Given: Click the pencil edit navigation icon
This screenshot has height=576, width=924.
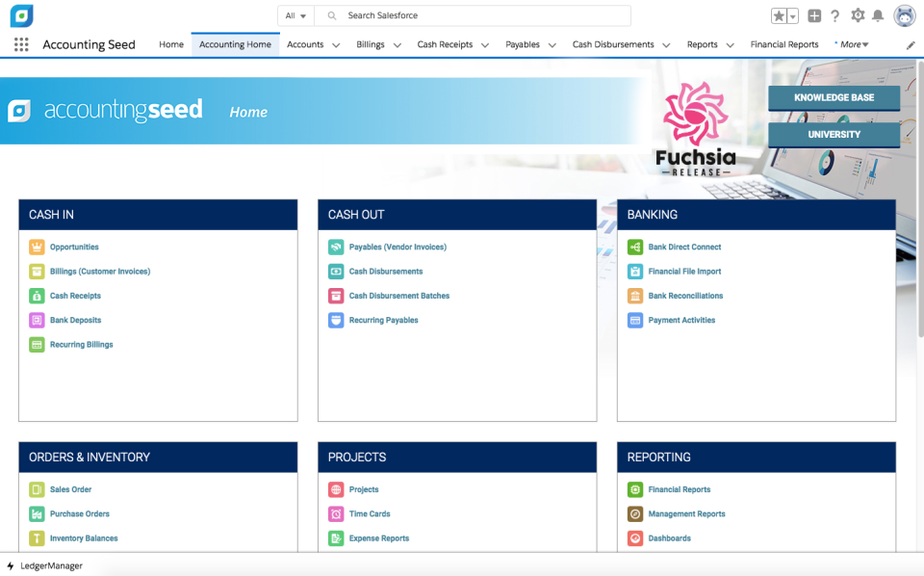Looking at the screenshot, I should [x=911, y=45].
